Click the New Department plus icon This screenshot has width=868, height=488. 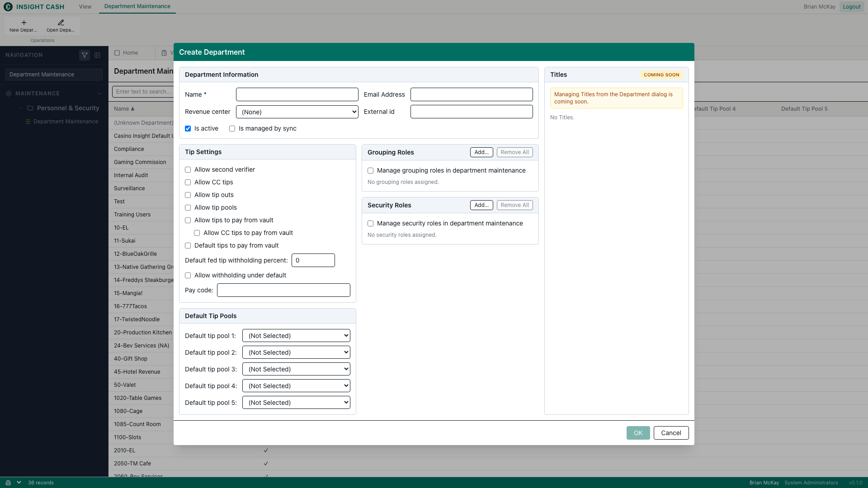point(24,23)
